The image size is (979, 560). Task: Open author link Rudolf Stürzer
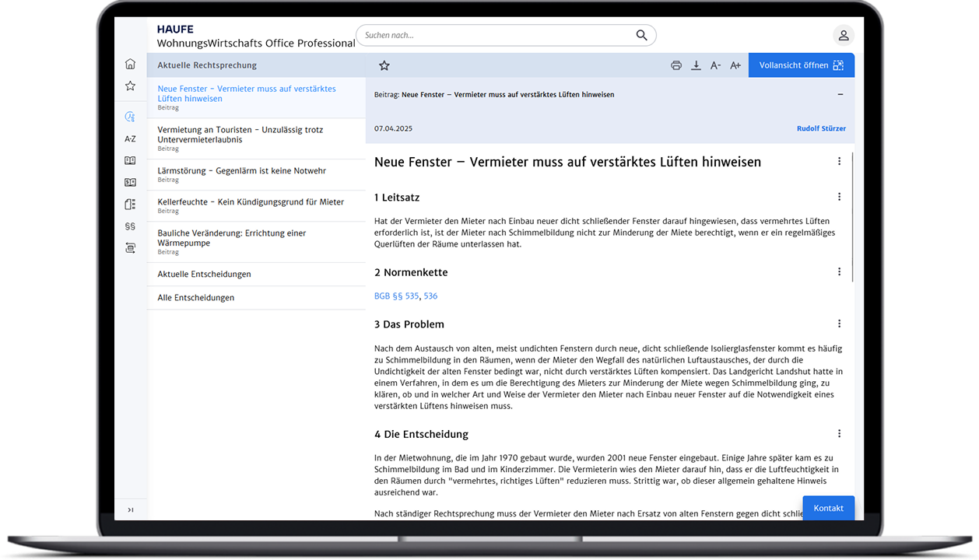(821, 128)
